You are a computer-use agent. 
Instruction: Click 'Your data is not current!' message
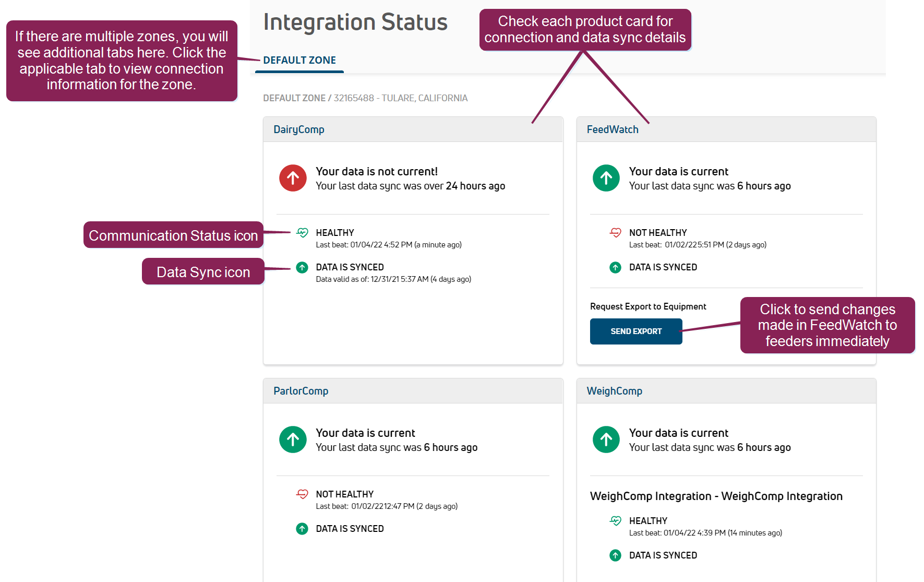[x=377, y=171]
